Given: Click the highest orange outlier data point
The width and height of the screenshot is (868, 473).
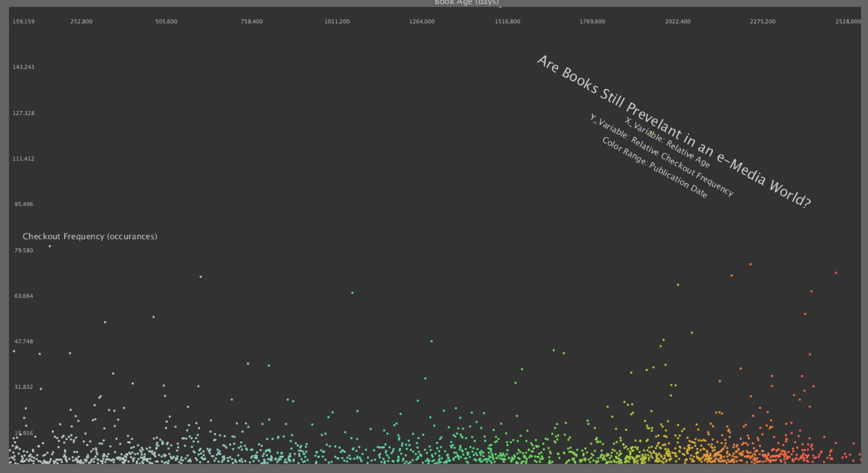Looking at the screenshot, I should [x=750, y=264].
